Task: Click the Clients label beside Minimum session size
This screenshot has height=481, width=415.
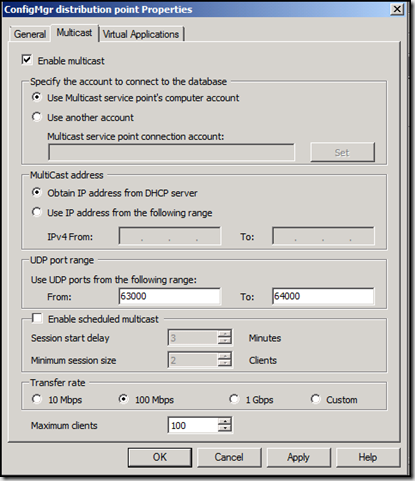Action: [x=263, y=360]
